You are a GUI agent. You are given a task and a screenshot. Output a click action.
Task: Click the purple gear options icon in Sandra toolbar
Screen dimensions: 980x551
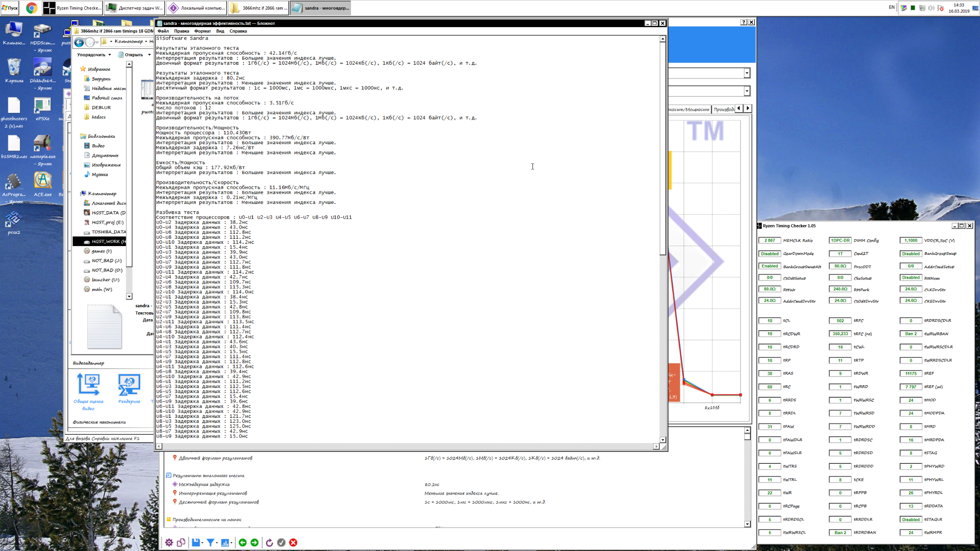point(169,542)
